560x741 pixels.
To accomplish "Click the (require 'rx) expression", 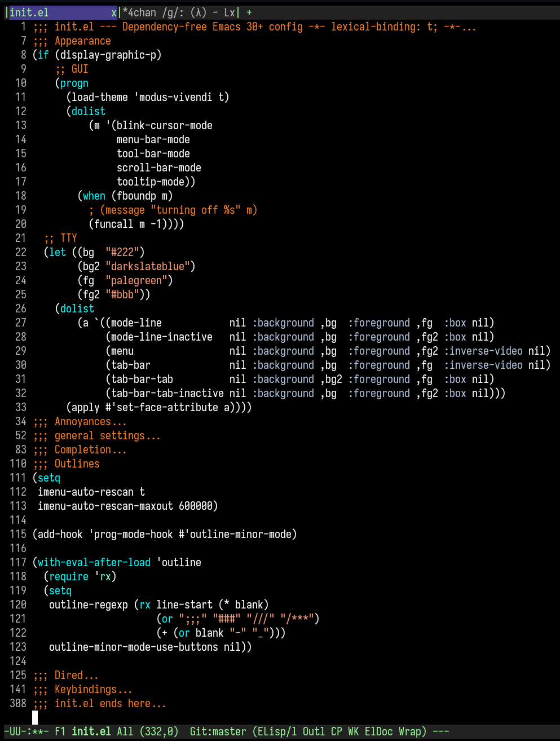I will click(x=80, y=576).
